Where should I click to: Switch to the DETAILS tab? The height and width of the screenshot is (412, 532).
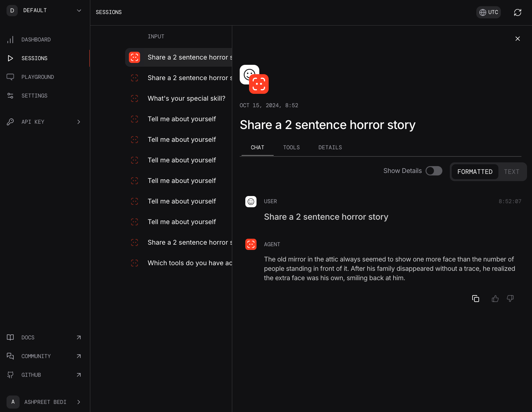click(x=330, y=147)
